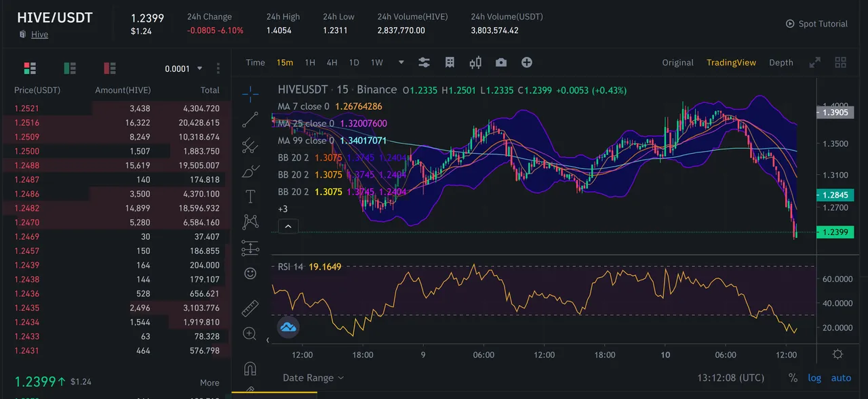The image size is (868, 399).
Task: Toggle auto scale on the chart
Action: (x=841, y=378)
